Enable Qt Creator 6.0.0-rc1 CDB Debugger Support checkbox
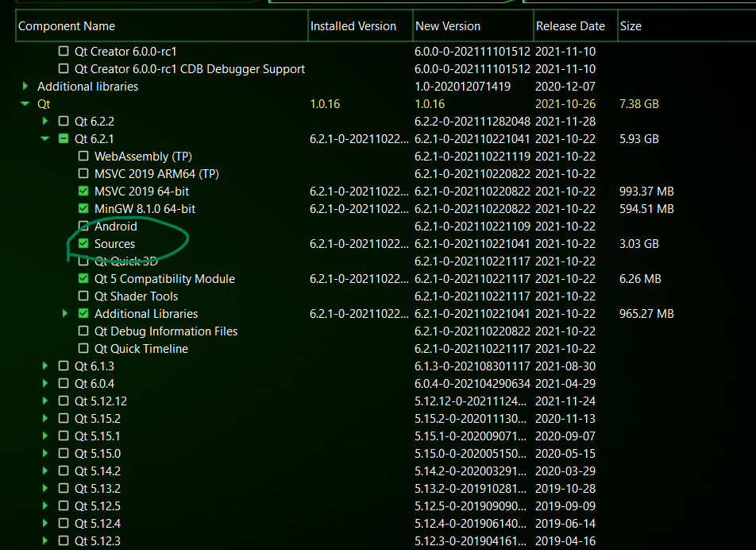Image resolution: width=756 pixels, height=550 pixels. coord(64,68)
